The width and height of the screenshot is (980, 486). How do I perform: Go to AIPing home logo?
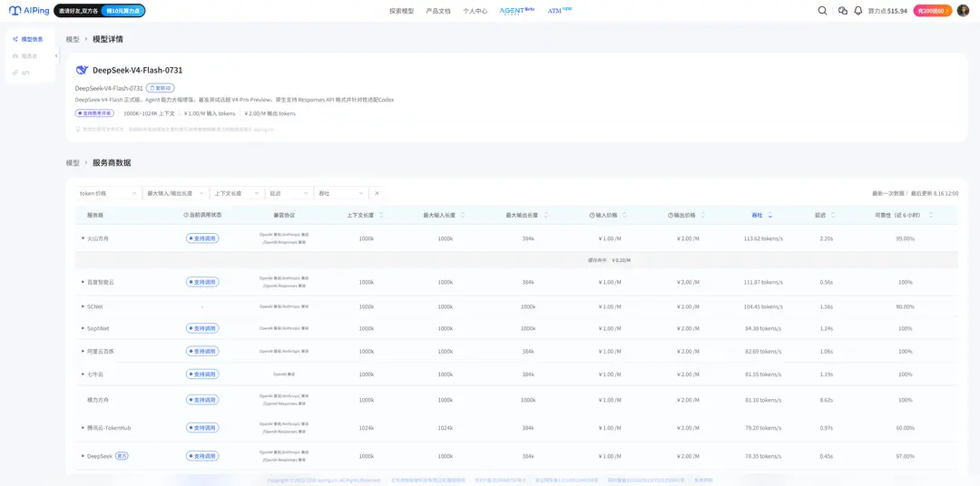29,11
